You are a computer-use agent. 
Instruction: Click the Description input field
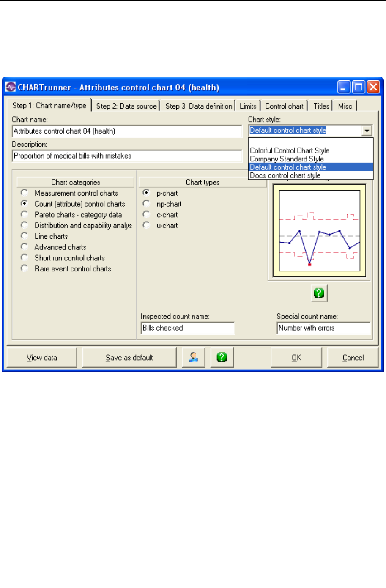127,156
